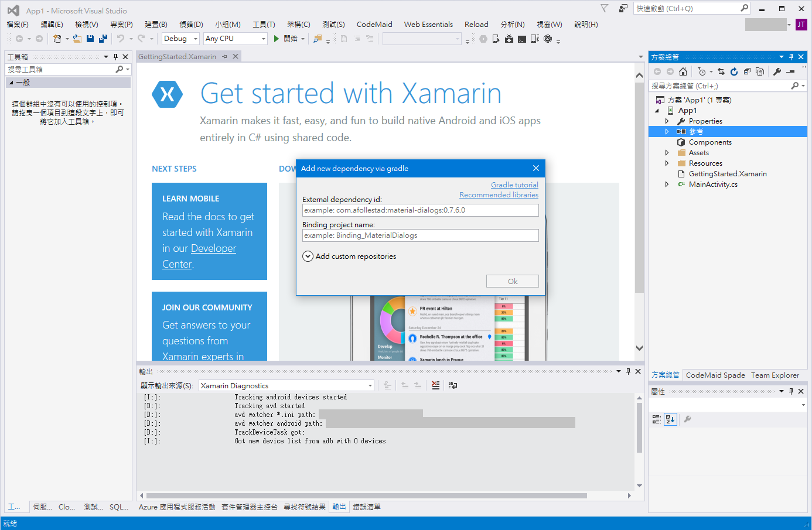This screenshot has width=812, height=530.
Task: Click the Save icon in the toolbar
Action: (90, 39)
